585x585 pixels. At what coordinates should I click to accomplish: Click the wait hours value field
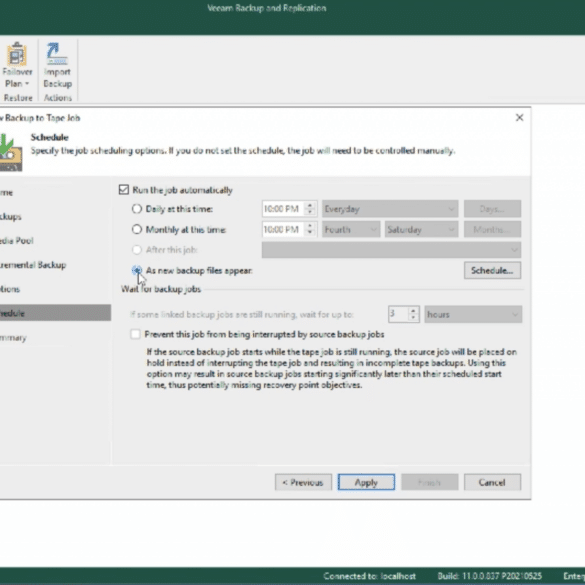(398, 314)
